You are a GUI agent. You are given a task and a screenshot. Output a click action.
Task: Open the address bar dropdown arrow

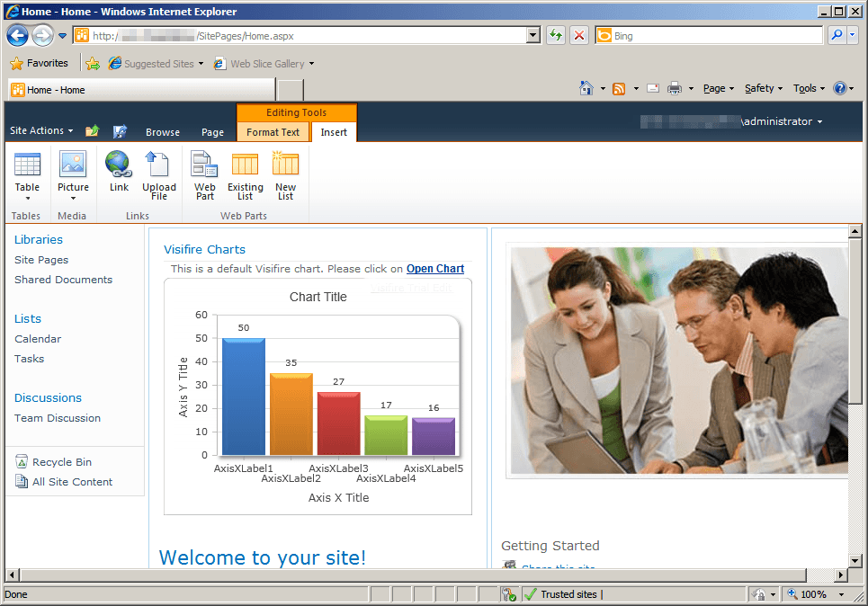pyautogui.click(x=532, y=35)
